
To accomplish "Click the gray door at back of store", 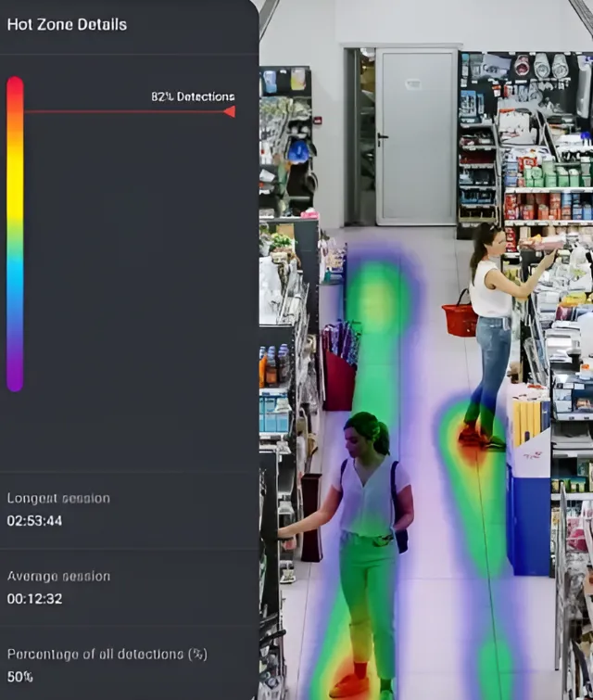I will pos(415,136).
